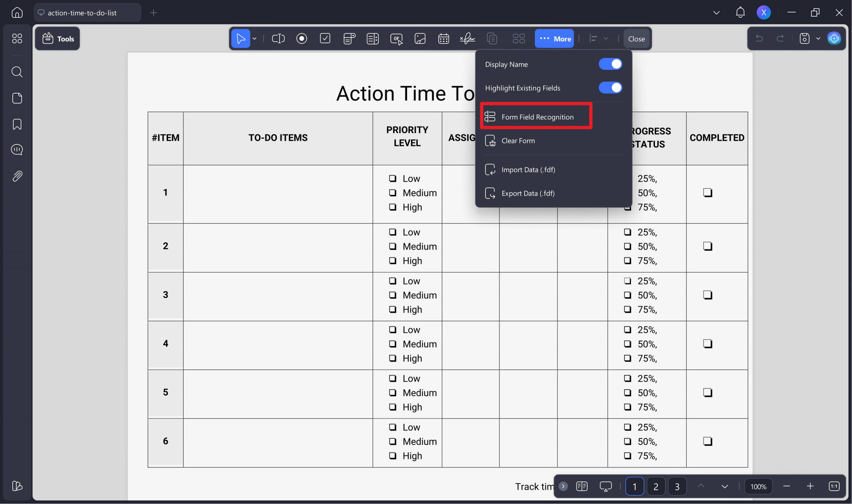Viewport: 852px width, 504px height.
Task: Select the text field tool icon
Action: pos(278,39)
